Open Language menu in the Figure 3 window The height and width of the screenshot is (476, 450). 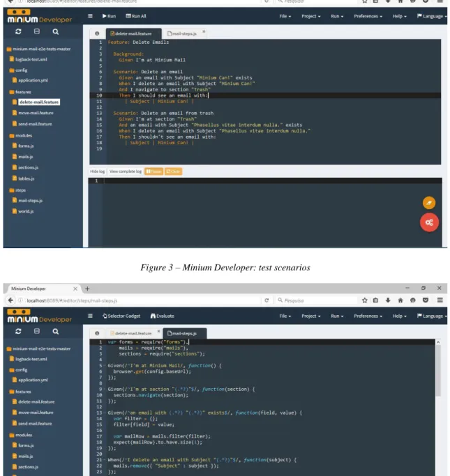(x=431, y=16)
